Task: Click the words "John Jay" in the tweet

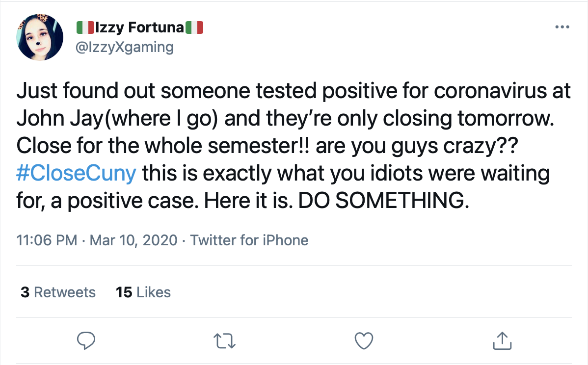Action: [45, 119]
